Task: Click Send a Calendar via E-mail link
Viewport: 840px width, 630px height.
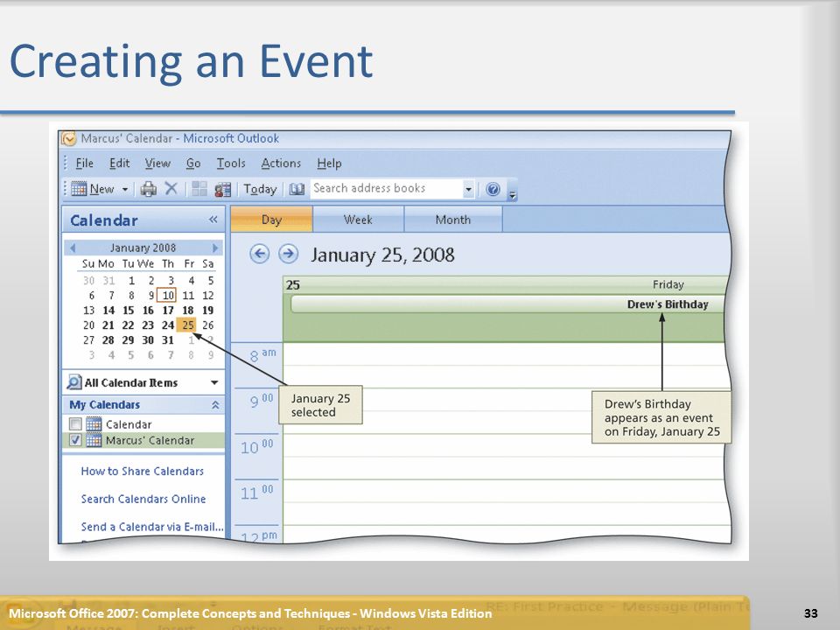Action: coord(152,527)
